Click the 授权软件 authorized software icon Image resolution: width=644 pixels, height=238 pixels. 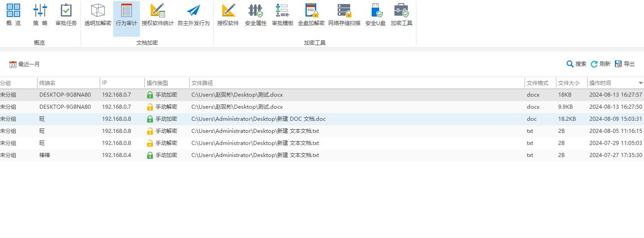[228, 14]
